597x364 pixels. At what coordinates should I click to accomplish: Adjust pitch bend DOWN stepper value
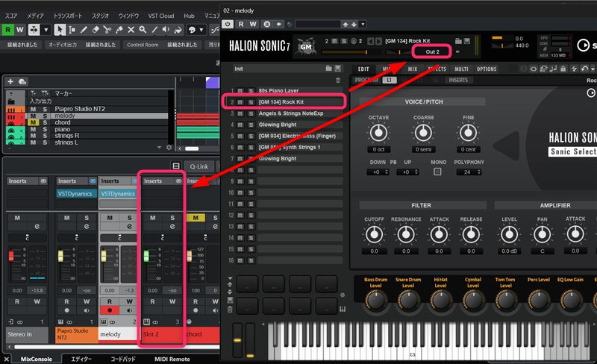387,172
